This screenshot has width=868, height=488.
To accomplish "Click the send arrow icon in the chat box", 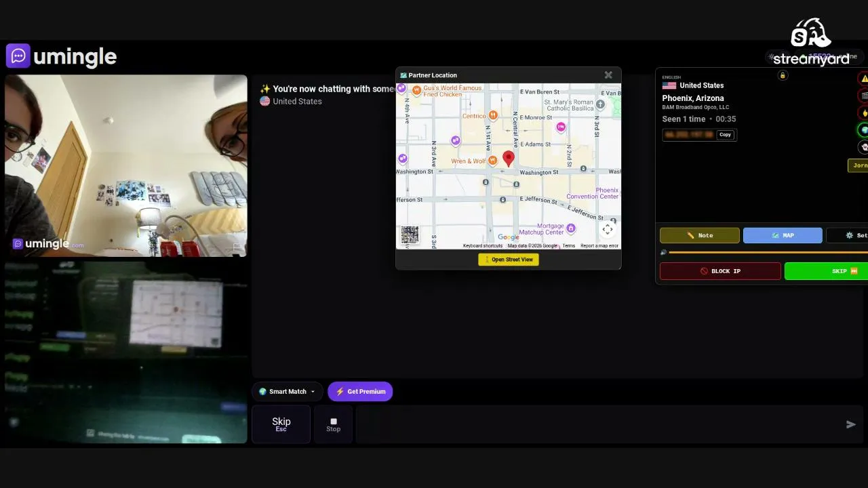I will point(851,424).
